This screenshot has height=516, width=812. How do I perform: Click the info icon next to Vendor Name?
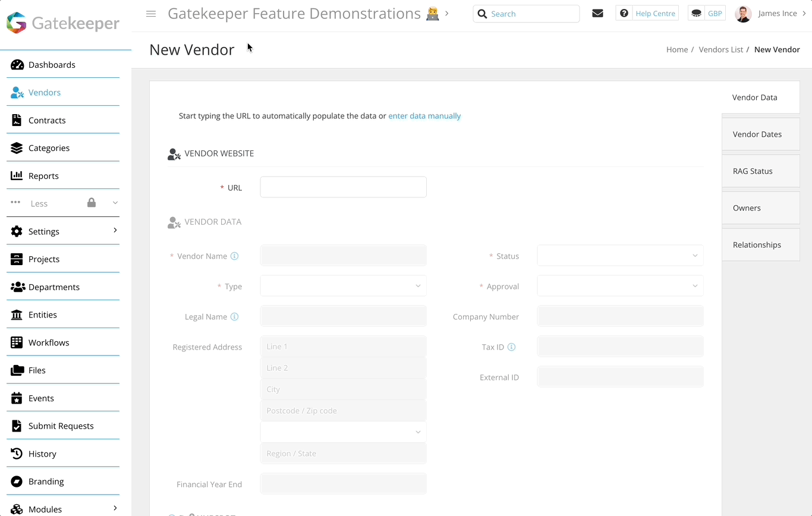(x=234, y=256)
